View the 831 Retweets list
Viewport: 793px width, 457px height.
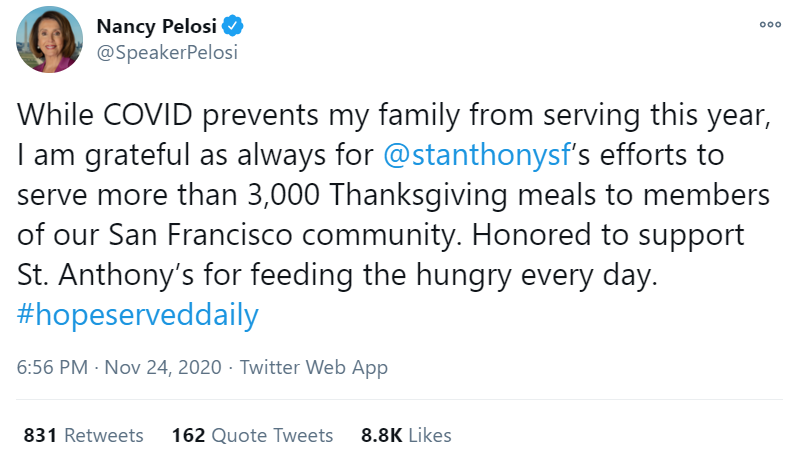pyautogui.click(x=84, y=435)
